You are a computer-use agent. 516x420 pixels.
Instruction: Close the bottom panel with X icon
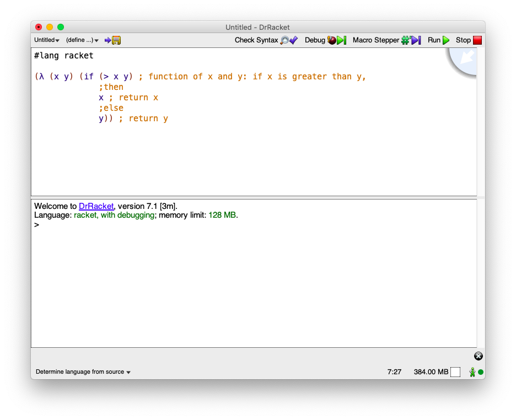pyautogui.click(x=479, y=356)
